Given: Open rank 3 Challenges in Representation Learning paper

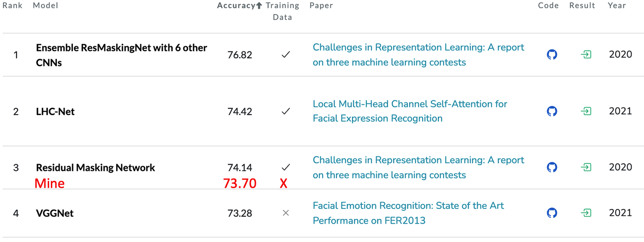Looking at the screenshot, I should [418, 167].
